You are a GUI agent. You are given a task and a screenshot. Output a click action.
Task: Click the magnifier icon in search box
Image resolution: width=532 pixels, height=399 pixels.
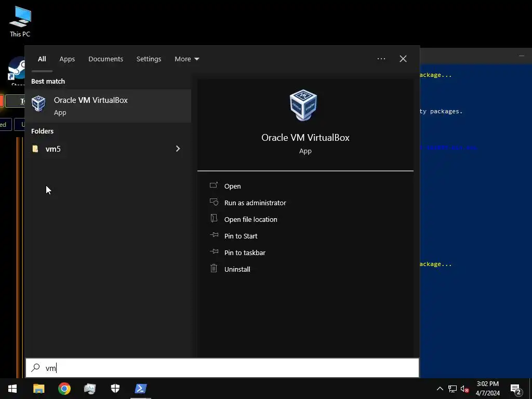point(35,368)
